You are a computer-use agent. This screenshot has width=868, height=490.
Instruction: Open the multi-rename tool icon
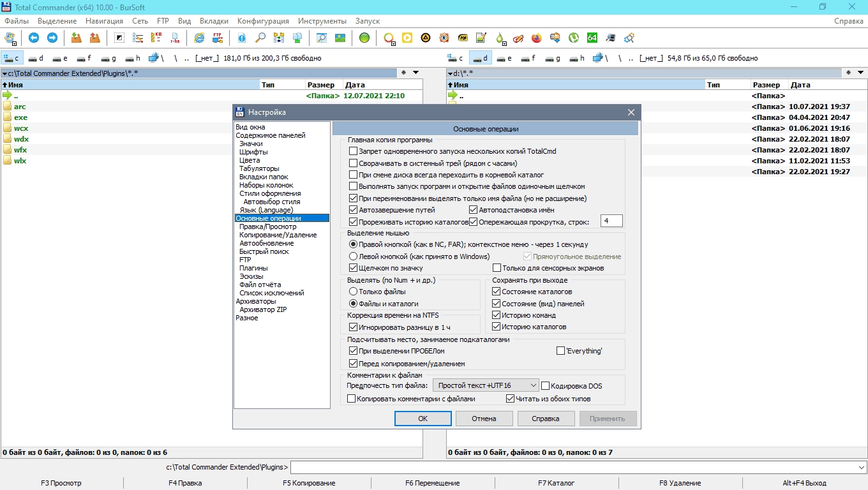point(138,38)
